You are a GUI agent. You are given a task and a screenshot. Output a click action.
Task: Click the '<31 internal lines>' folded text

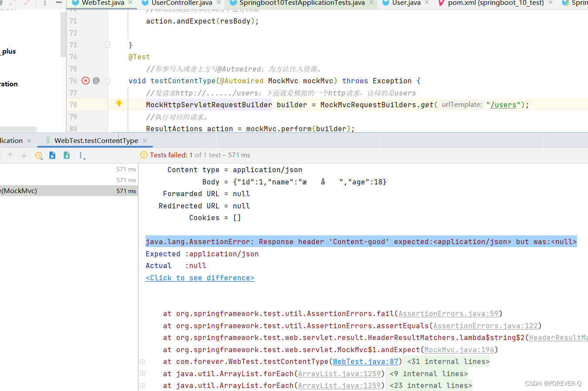(448, 362)
